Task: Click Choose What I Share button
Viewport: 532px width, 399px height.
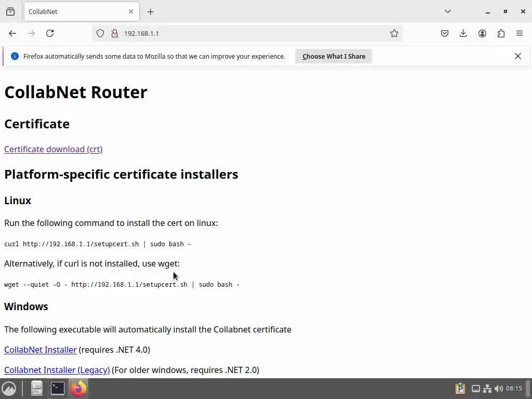Action: tap(334, 56)
